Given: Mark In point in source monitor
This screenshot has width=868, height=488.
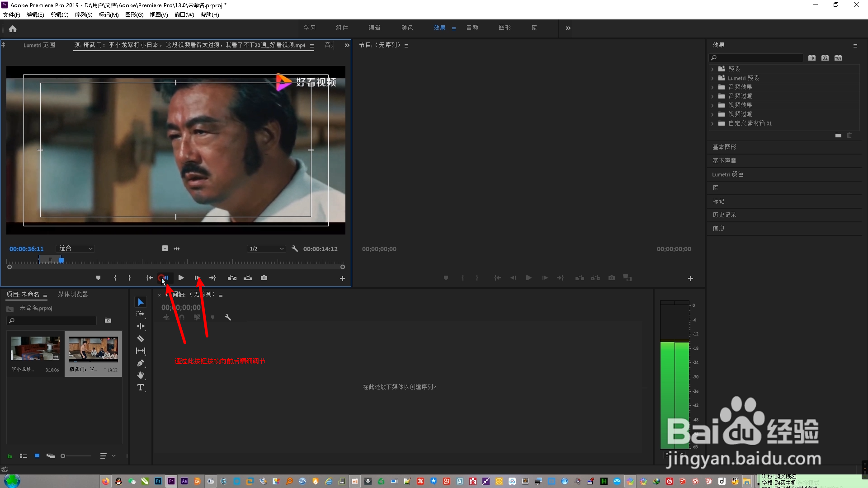Looking at the screenshot, I should pos(115,278).
